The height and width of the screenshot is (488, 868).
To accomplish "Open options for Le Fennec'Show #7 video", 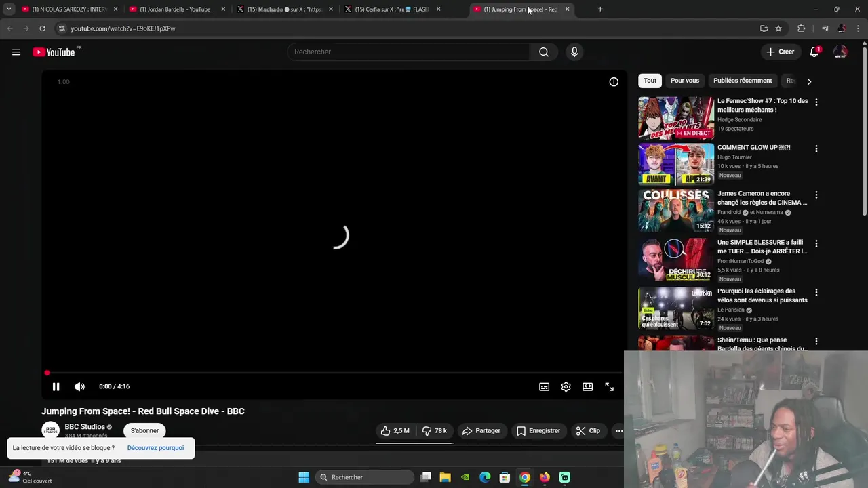I will (816, 102).
